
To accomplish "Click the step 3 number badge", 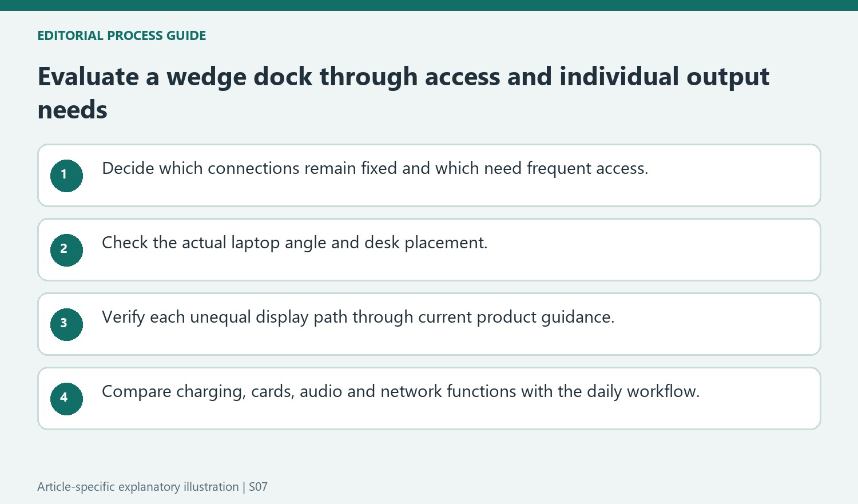I will click(x=66, y=324).
